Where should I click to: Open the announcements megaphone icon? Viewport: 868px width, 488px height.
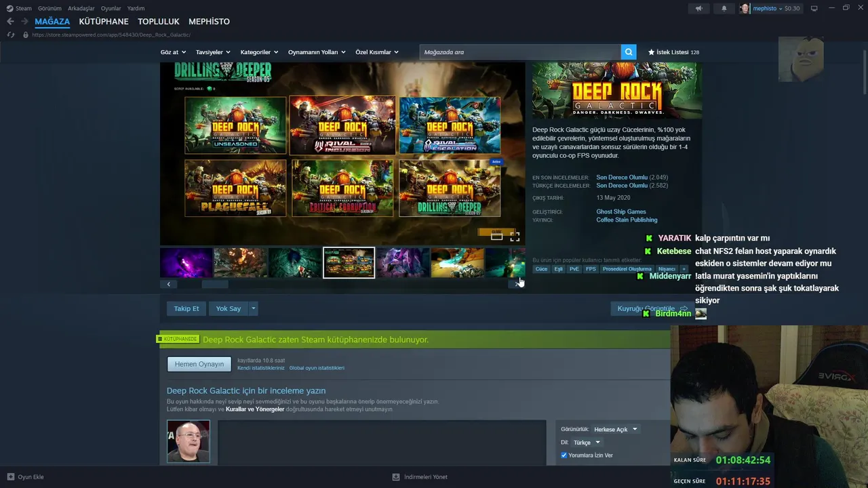click(x=698, y=9)
